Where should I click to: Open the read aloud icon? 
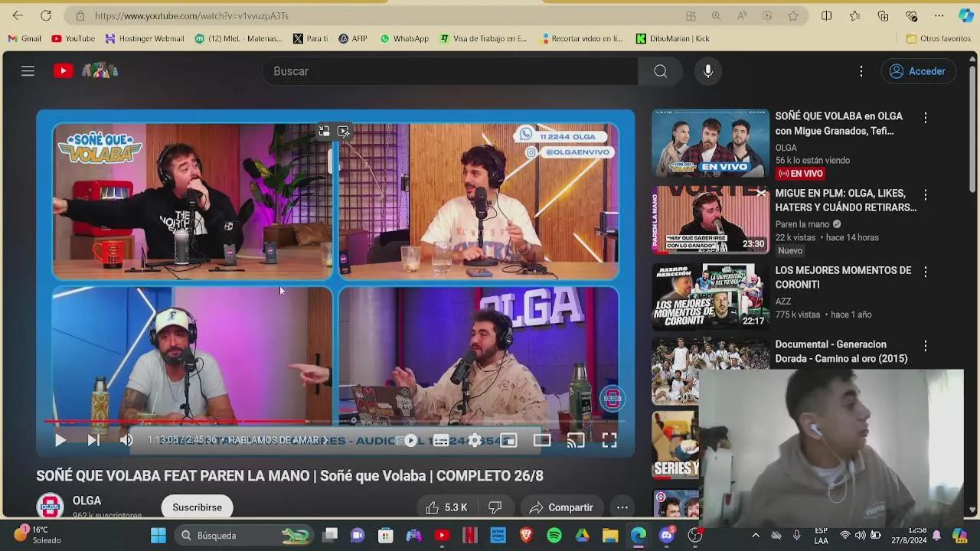coord(742,15)
